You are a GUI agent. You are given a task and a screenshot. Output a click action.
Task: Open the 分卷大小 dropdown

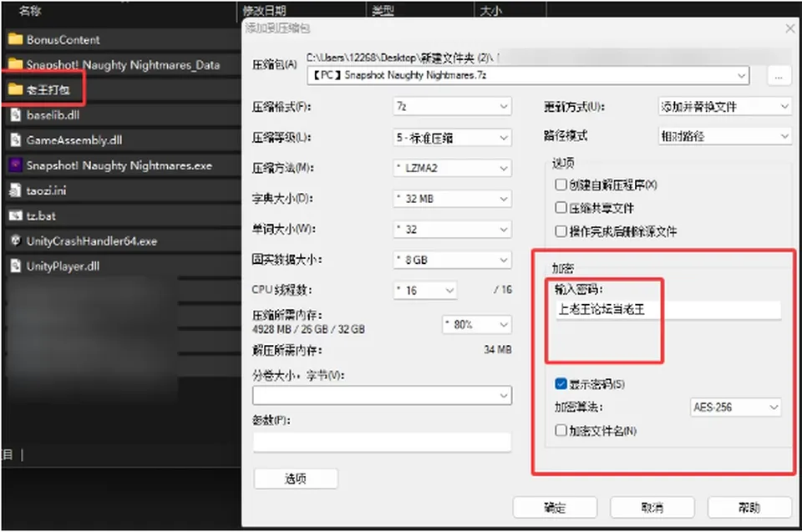(382, 395)
